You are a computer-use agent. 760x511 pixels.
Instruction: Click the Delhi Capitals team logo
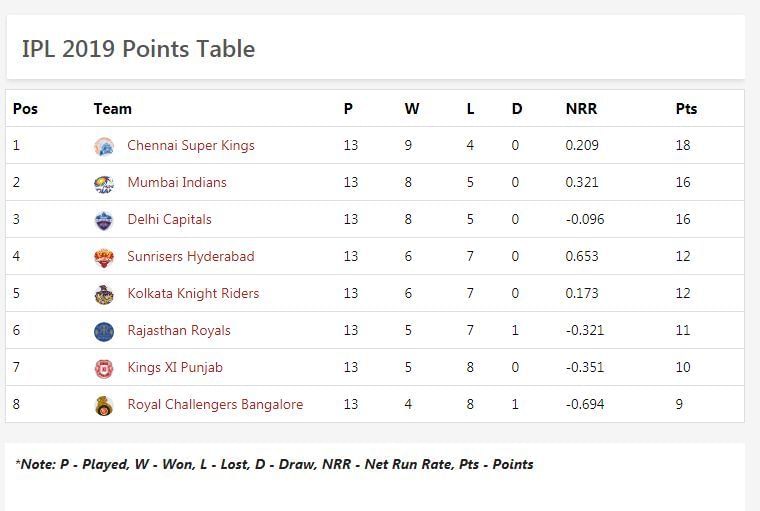click(104, 220)
